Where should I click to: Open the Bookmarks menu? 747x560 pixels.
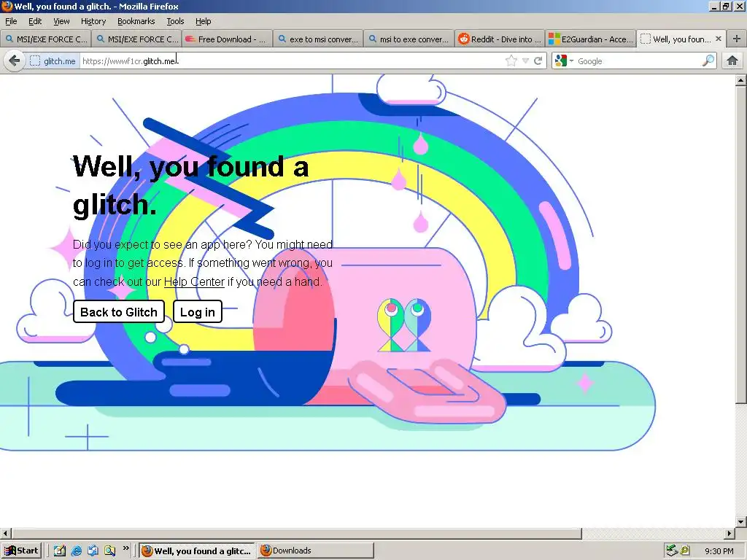pos(136,21)
